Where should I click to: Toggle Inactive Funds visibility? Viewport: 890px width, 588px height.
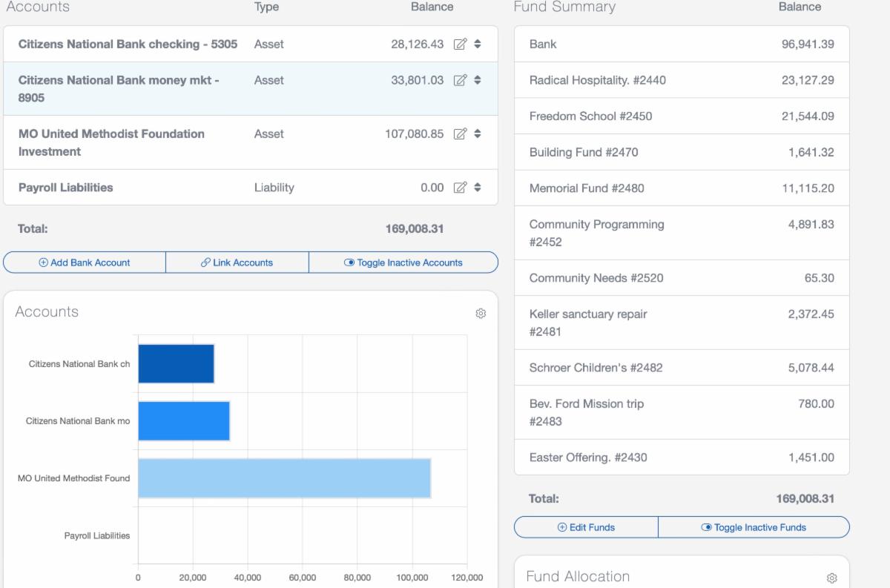coord(754,527)
